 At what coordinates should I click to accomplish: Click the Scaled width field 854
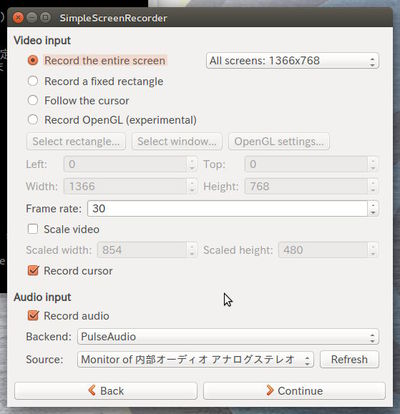(x=142, y=250)
